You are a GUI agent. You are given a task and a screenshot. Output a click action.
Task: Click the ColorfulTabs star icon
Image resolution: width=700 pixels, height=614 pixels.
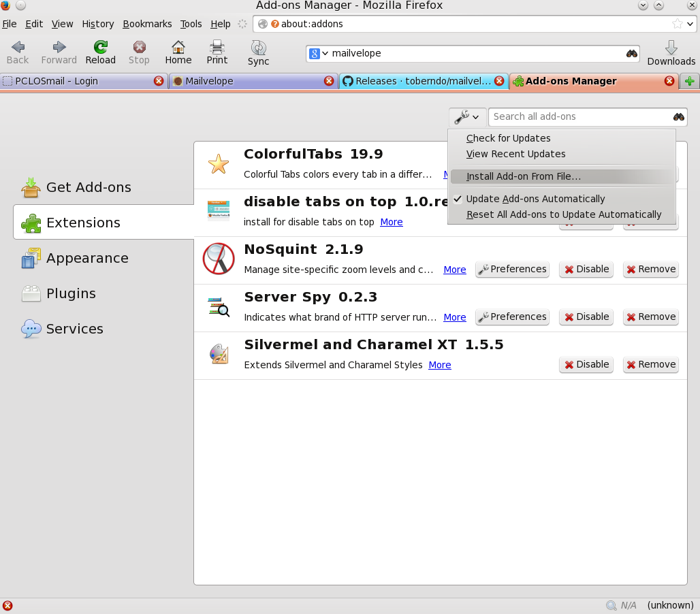[x=219, y=164]
